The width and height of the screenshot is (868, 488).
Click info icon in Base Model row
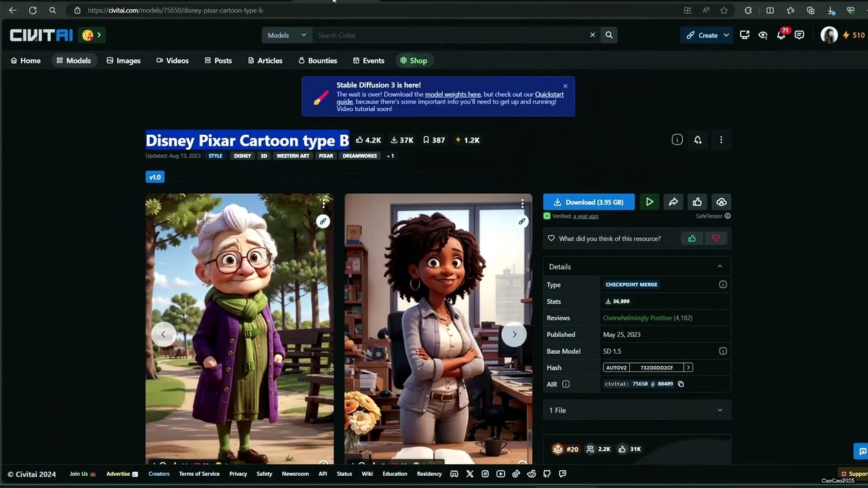pos(723,351)
